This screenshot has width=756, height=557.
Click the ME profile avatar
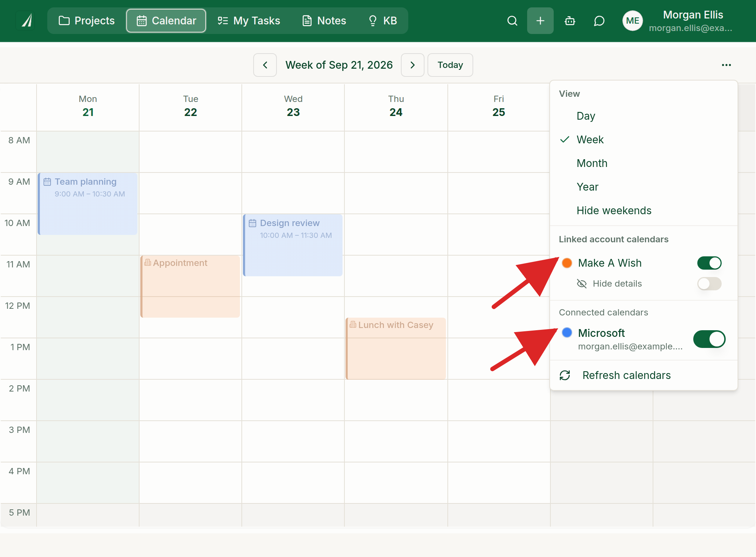point(633,21)
